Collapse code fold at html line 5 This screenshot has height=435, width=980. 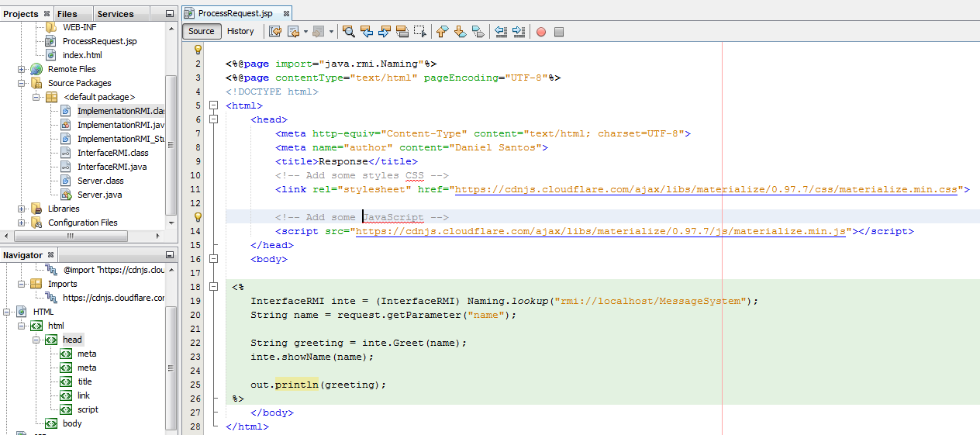click(215, 105)
